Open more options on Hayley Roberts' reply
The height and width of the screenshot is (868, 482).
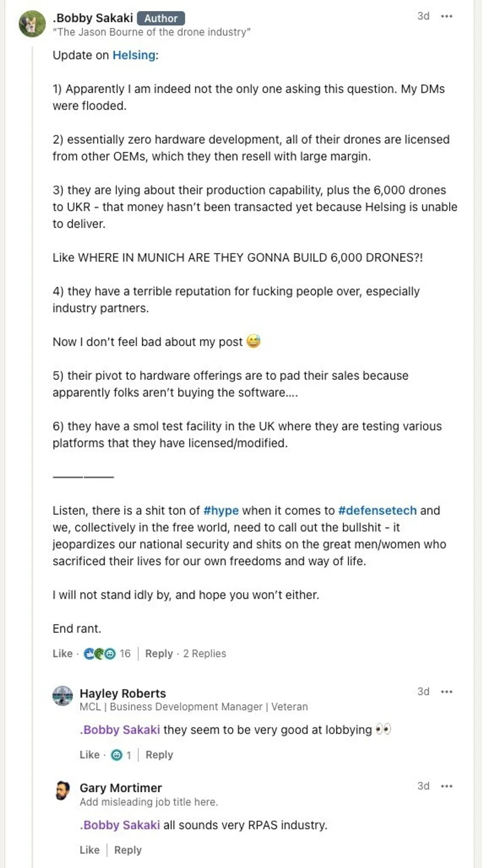447,692
